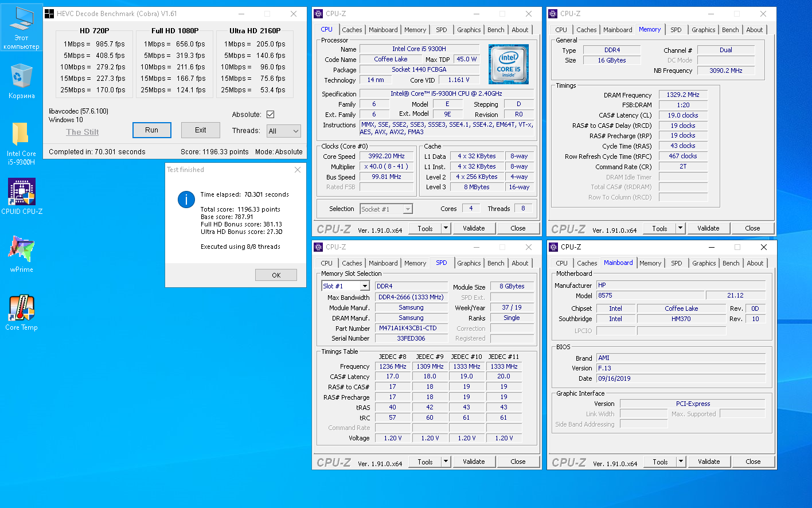The width and height of the screenshot is (812, 508).
Task: Click the 1Mbps 985.7 fps HD 720P result
Action: (94, 44)
